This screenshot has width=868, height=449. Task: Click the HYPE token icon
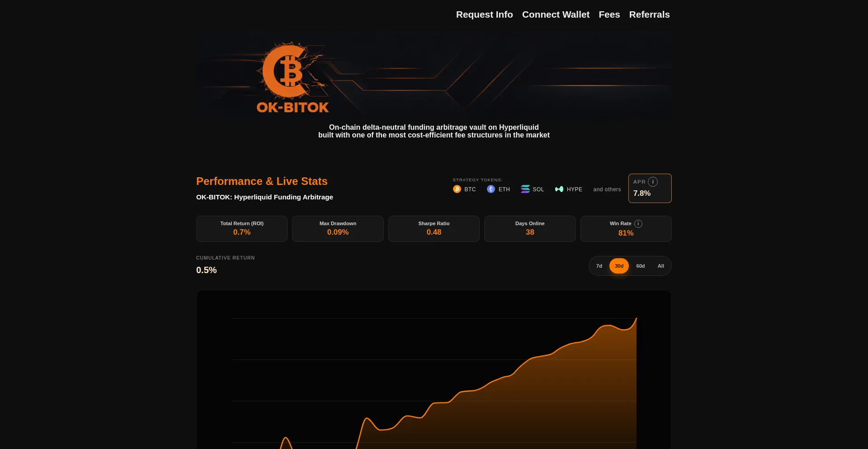tap(559, 189)
